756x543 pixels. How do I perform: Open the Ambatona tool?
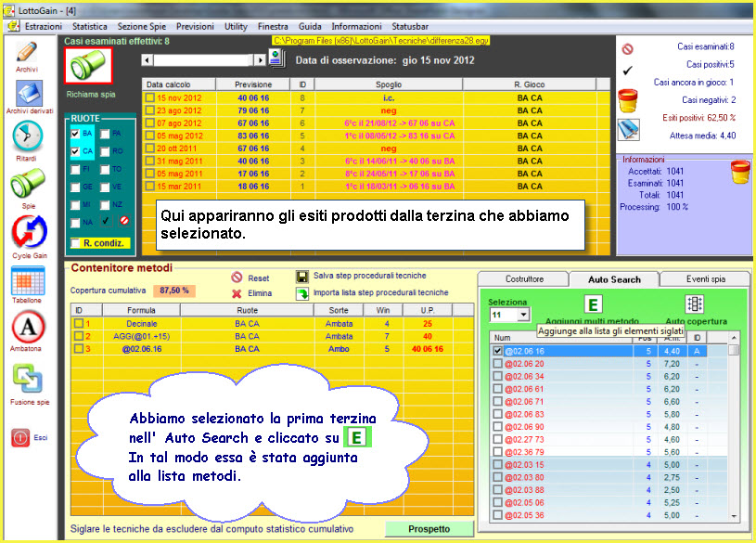[28, 327]
